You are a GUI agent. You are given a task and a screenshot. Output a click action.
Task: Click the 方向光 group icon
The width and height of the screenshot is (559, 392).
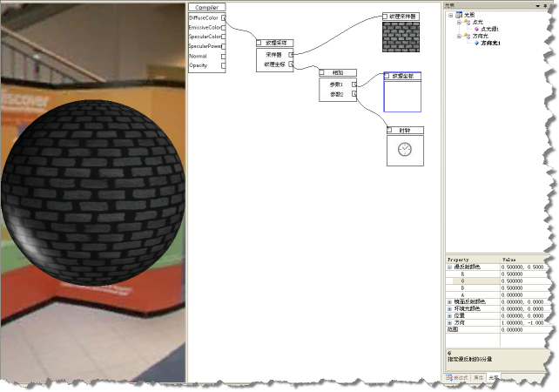pyautogui.click(x=467, y=36)
